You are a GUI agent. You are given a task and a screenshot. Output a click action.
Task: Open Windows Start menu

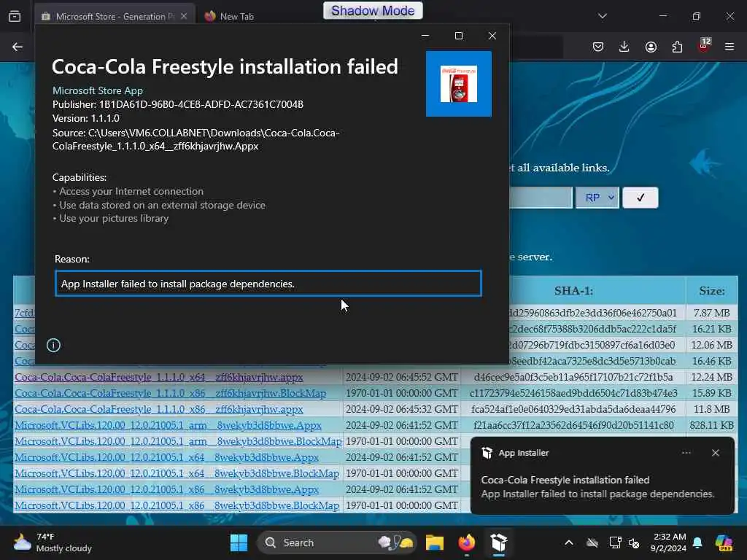click(x=239, y=542)
